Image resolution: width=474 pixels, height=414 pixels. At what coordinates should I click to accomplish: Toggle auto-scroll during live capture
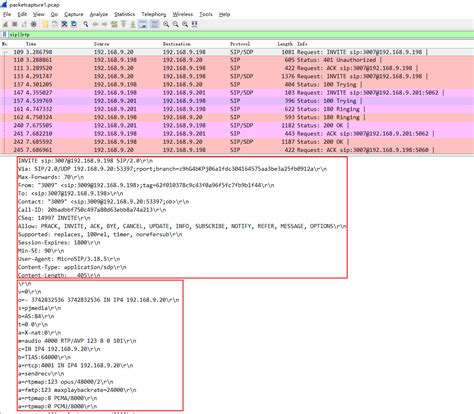(x=143, y=24)
